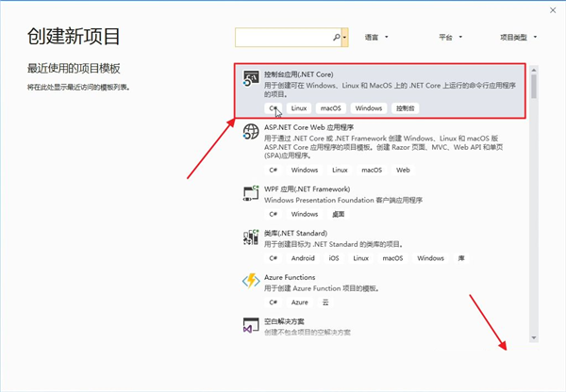Open the 平台 platform filter dropdown
The image size is (566, 392).
click(x=451, y=37)
